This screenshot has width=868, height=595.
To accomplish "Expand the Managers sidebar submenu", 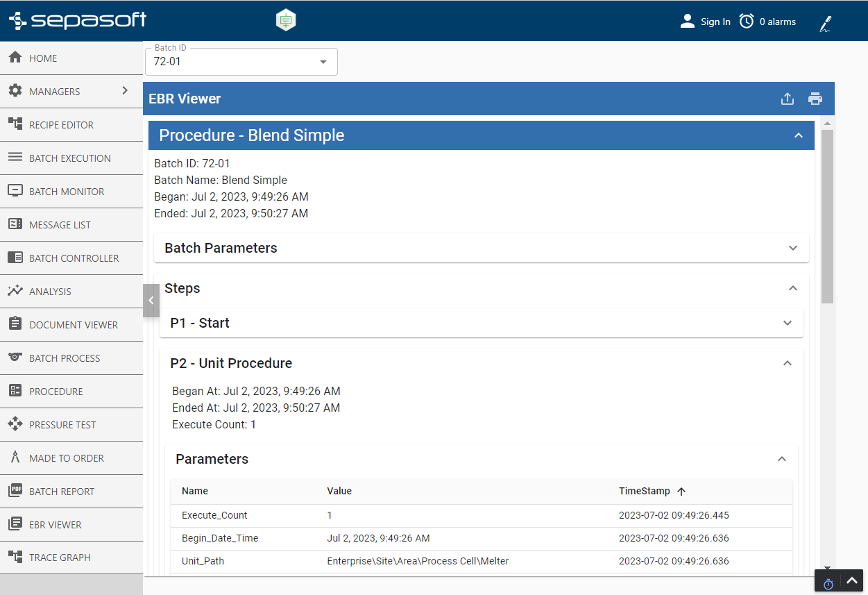I will pyautogui.click(x=125, y=91).
